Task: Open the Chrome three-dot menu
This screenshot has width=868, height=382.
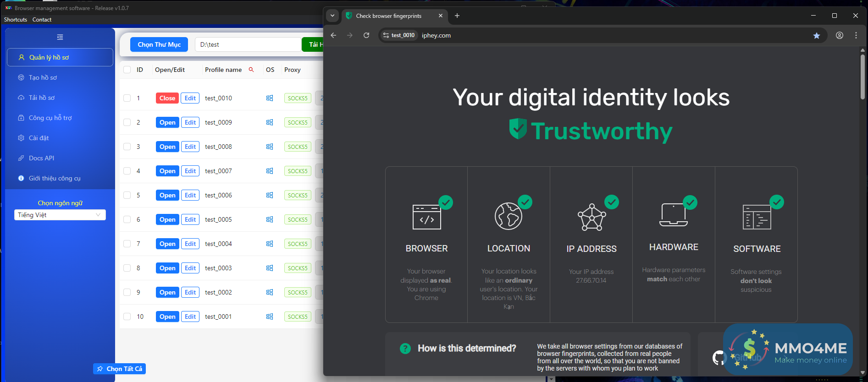Action: 856,35
